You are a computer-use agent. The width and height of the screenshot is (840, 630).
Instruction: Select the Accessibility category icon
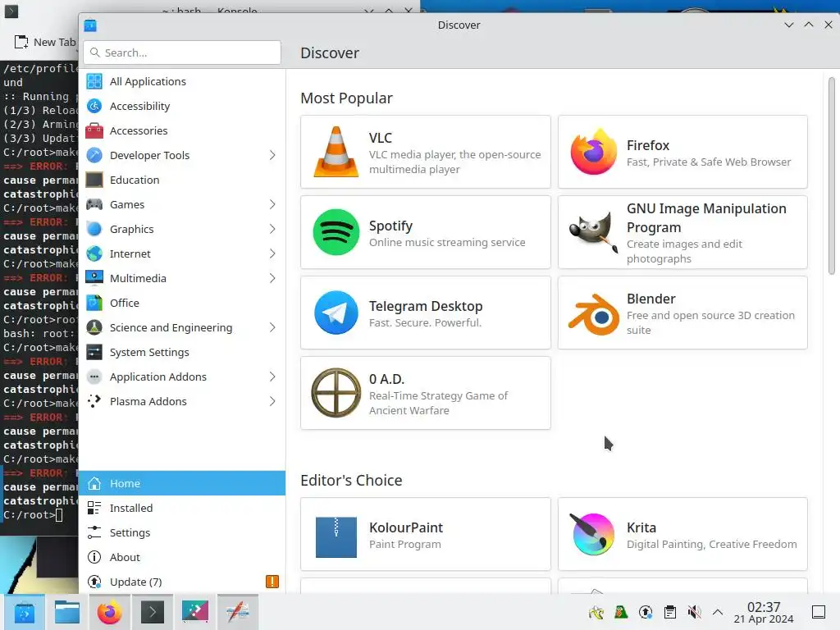[x=94, y=106]
